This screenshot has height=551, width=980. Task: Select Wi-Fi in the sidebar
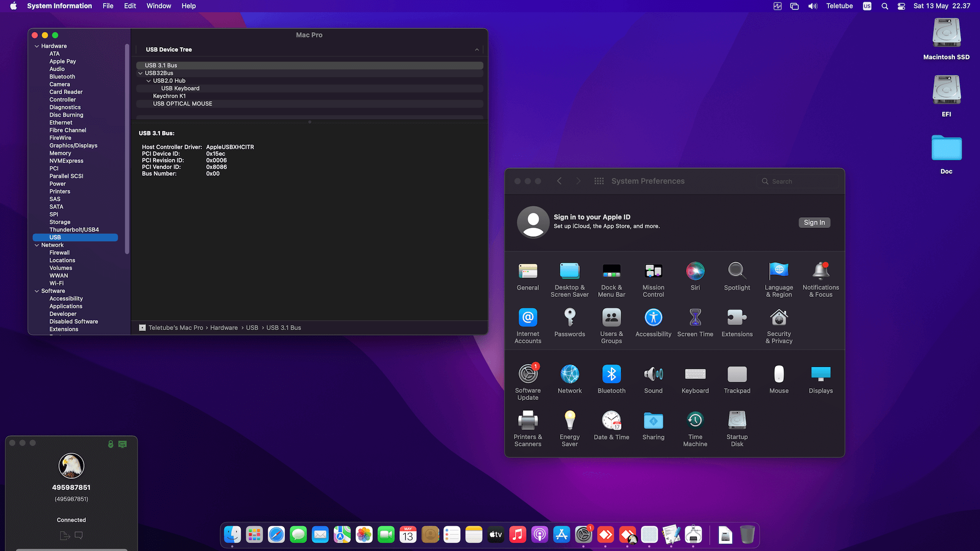[x=56, y=283]
